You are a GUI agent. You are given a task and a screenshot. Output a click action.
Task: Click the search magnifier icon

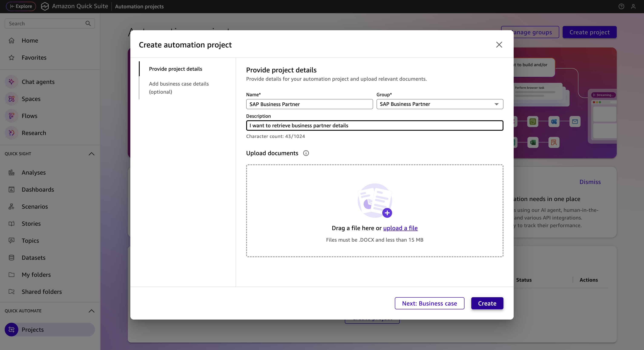(x=88, y=23)
